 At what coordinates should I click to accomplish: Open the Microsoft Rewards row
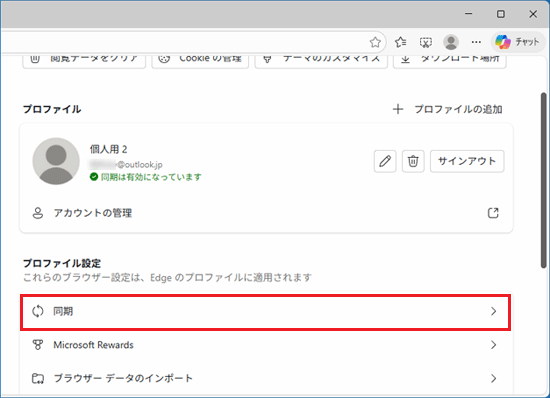tap(265, 345)
